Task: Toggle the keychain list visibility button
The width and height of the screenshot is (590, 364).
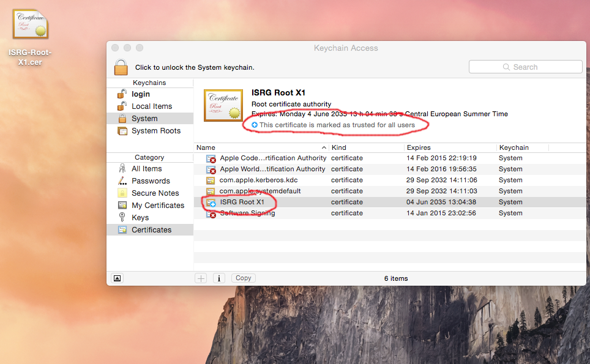Action: coord(118,278)
